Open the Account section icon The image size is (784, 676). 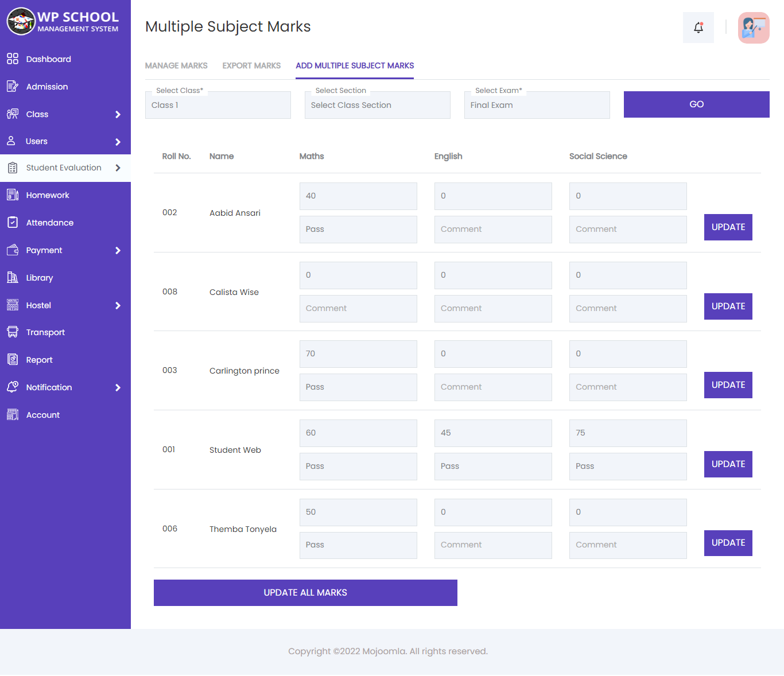[13, 414]
